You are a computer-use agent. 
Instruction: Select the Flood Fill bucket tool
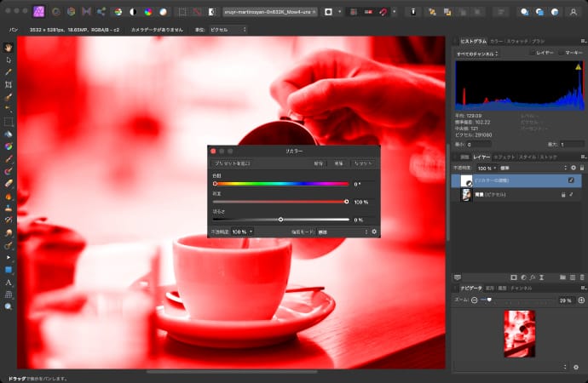click(x=9, y=134)
